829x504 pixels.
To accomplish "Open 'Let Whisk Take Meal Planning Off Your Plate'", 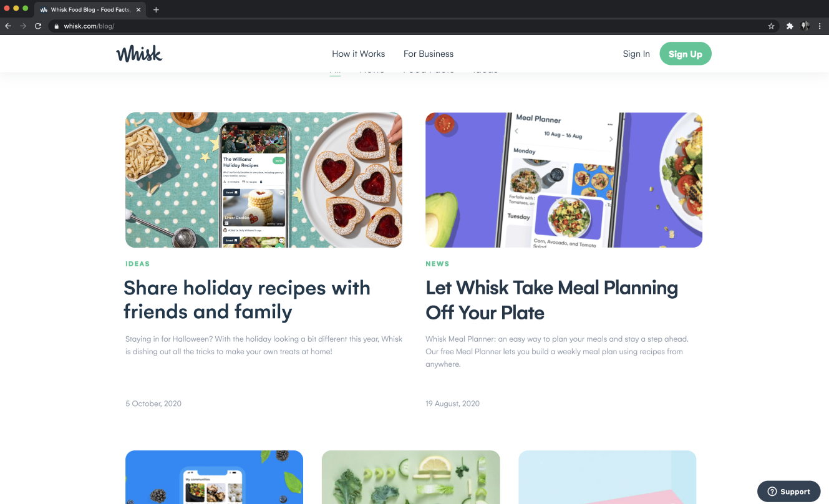I will 552,299.
